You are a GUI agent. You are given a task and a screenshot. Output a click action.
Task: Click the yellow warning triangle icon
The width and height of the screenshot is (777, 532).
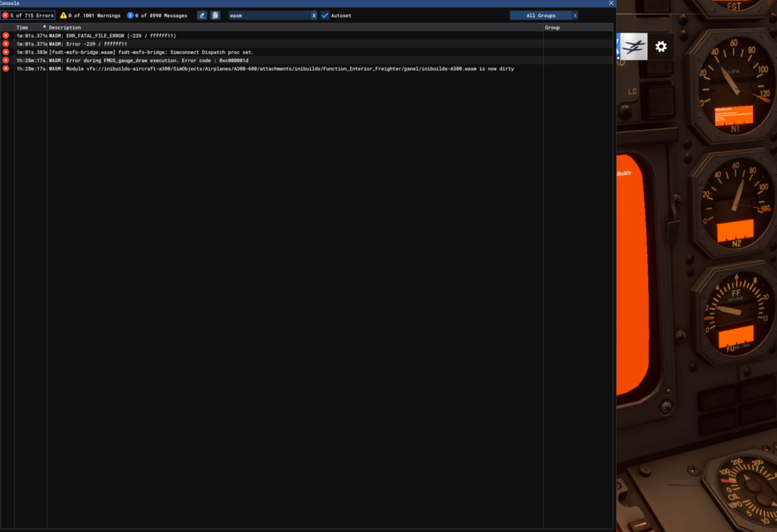point(62,15)
